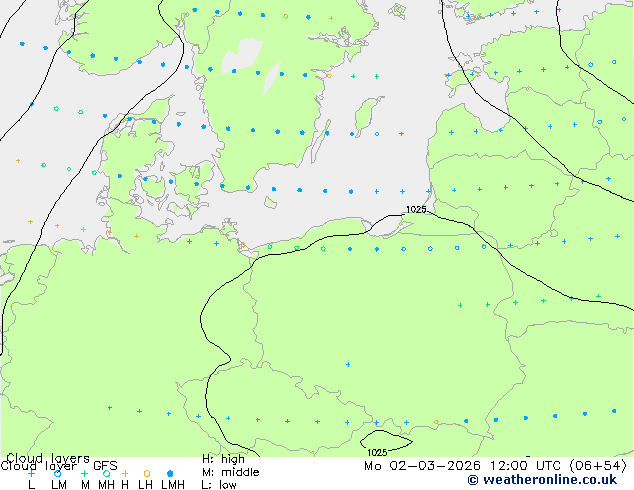Click the filled blue LMH legend symbol

(x=170, y=473)
